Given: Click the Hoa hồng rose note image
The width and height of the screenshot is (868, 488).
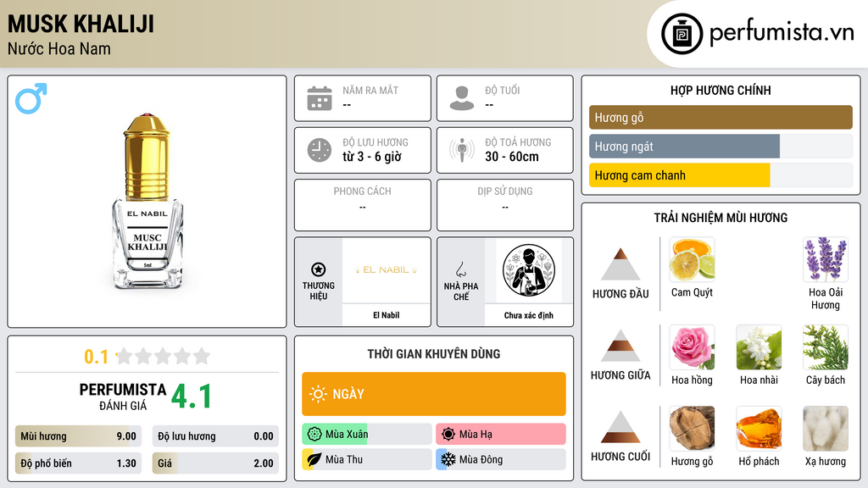Looking at the screenshot, I should (692, 347).
